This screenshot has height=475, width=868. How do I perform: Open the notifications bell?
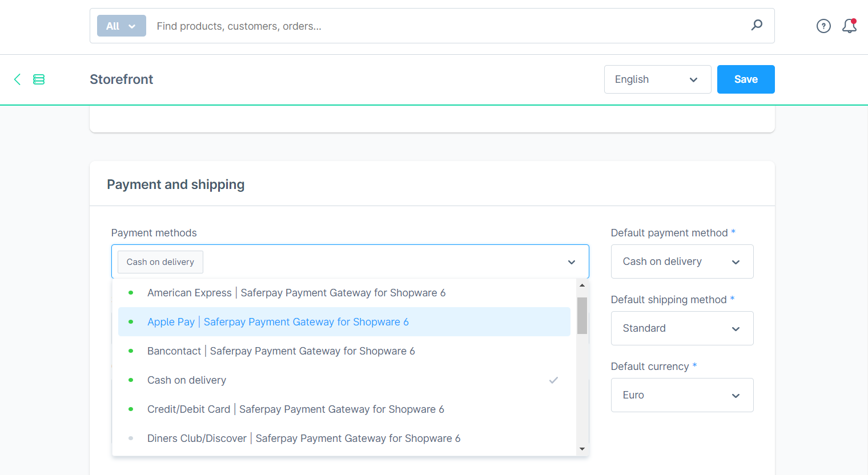pos(849,26)
